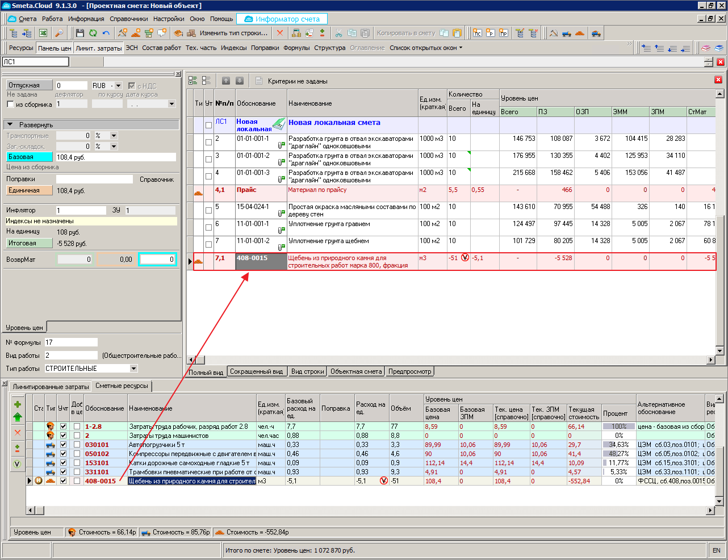Click the magnifier search icon in toolbar
Viewport: 728px width, 560px height.
(60, 33)
